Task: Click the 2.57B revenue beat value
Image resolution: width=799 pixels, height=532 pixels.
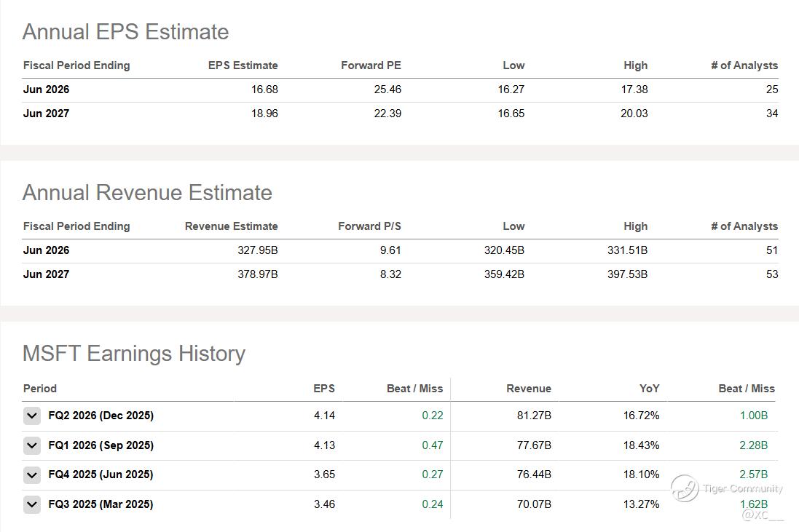Action: point(753,475)
